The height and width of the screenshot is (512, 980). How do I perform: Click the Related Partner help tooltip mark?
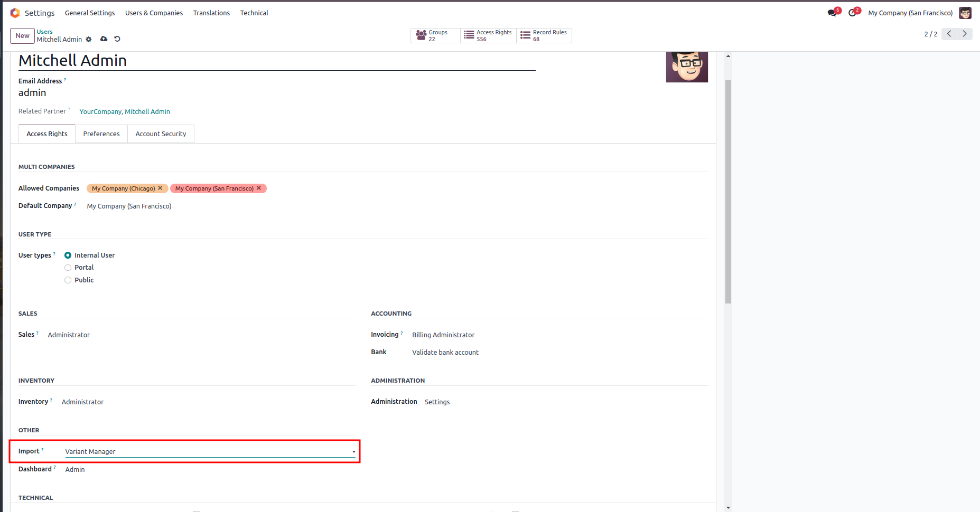coord(69,110)
